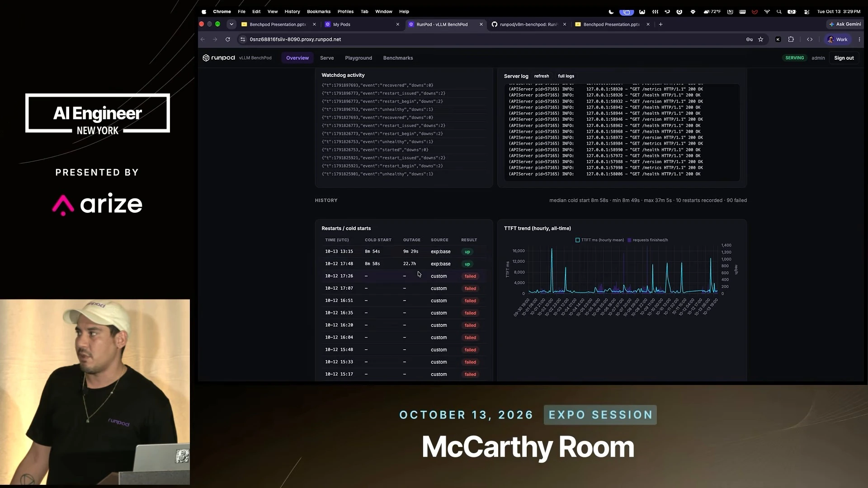The image size is (868, 488).
Task: Click the devtools code brackets icon
Action: (810, 39)
